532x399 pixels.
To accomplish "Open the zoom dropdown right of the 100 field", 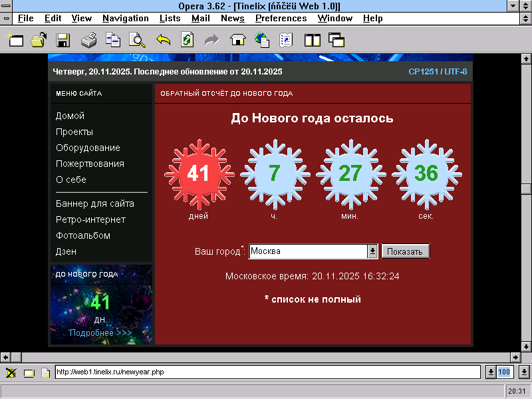I will click(x=523, y=372).
